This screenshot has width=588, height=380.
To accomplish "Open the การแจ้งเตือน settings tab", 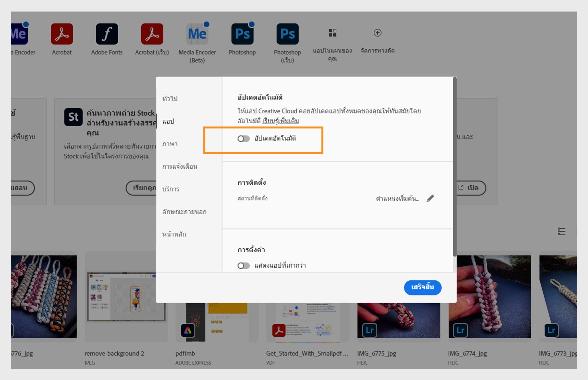I will pos(180,166).
